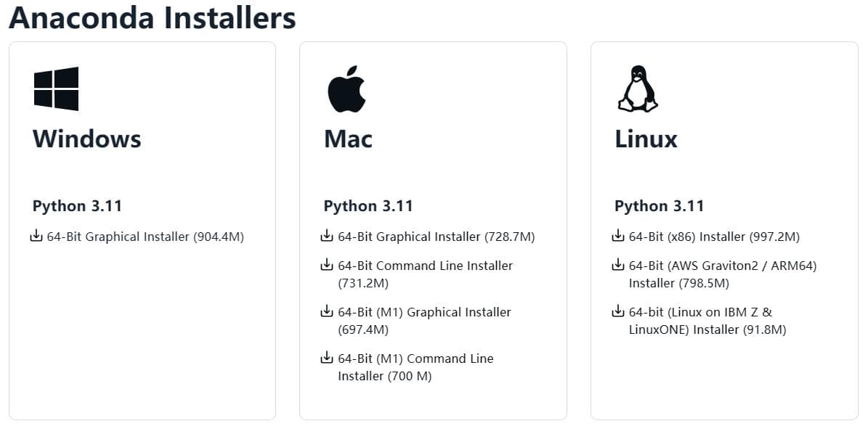Download Linux on IBM Z & LinuxONE Installer
The width and height of the screenshot is (868, 426).
coord(707,321)
